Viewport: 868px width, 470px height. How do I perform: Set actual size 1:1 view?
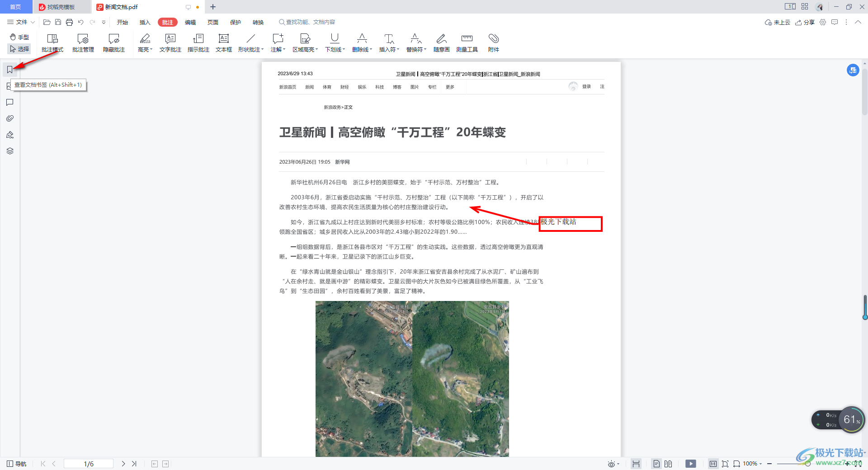click(x=713, y=464)
